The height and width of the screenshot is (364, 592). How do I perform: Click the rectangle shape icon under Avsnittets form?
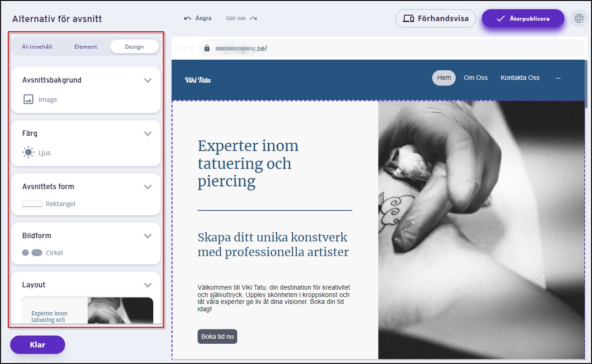(32, 203)
